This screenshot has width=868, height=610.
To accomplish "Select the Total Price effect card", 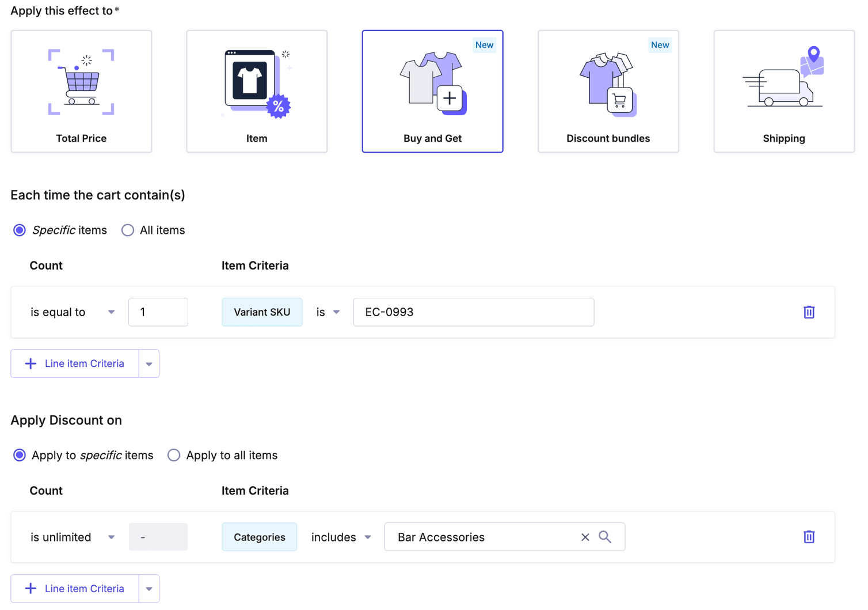I will click(81, 92).
